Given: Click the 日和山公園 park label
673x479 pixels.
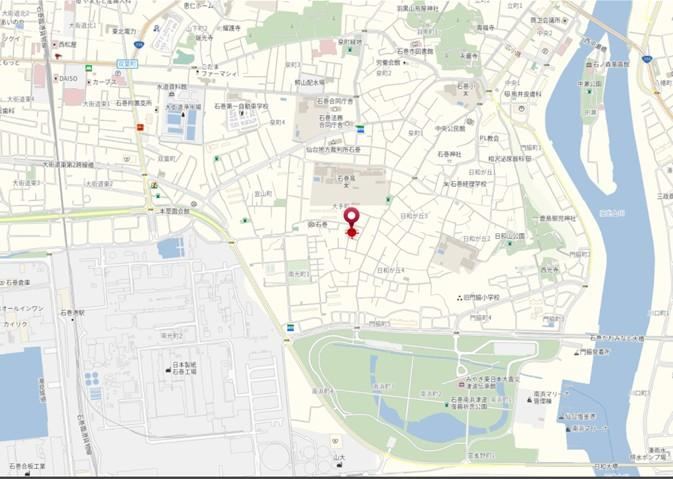Looking at the screenshot, I should [509, 236].
